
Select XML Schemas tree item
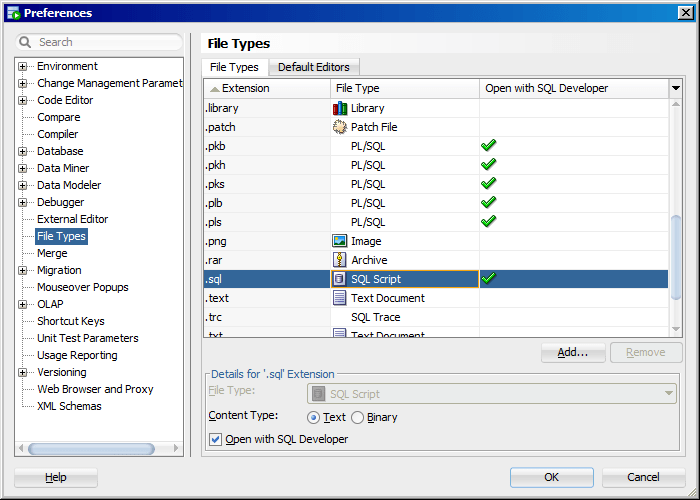pos(69,406)
